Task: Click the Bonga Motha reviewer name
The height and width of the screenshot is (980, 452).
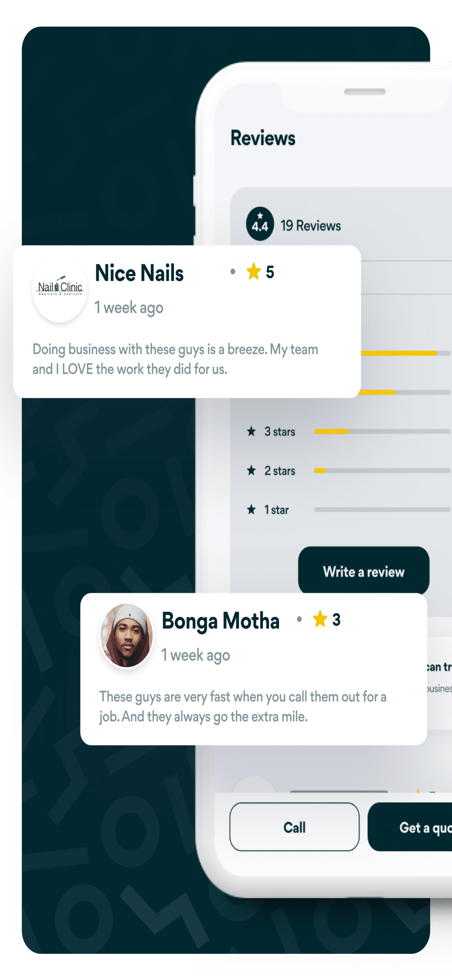Action: click(x=221, y=621)
